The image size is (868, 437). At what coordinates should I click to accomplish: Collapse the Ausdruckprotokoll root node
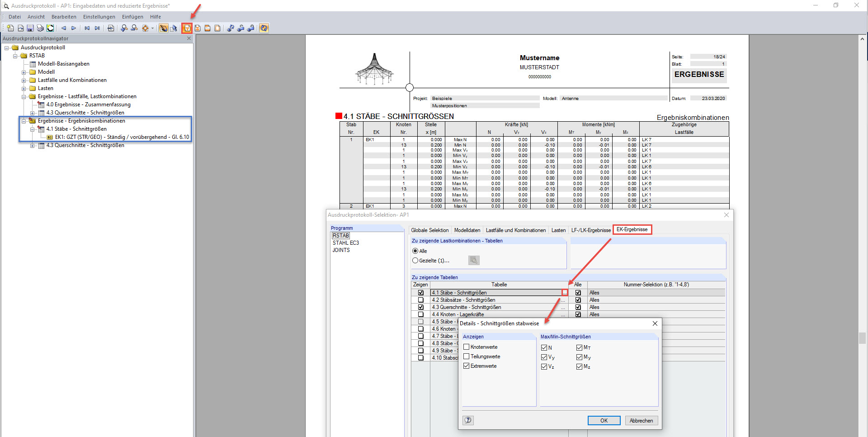(x=7, y=47)
